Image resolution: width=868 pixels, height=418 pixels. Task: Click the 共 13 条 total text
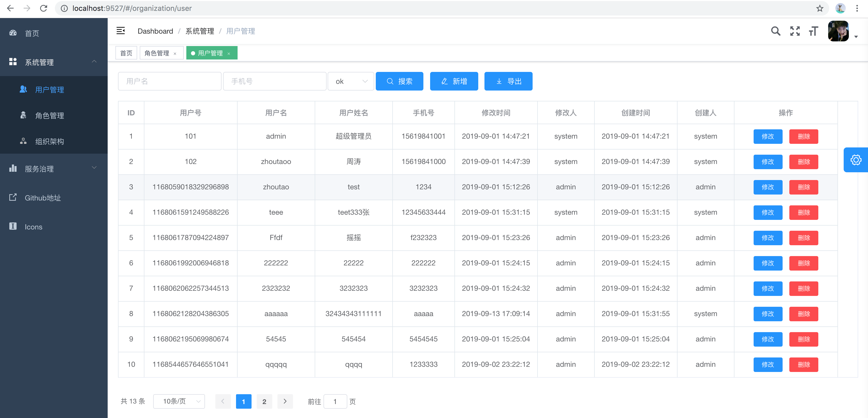[133, 401]
